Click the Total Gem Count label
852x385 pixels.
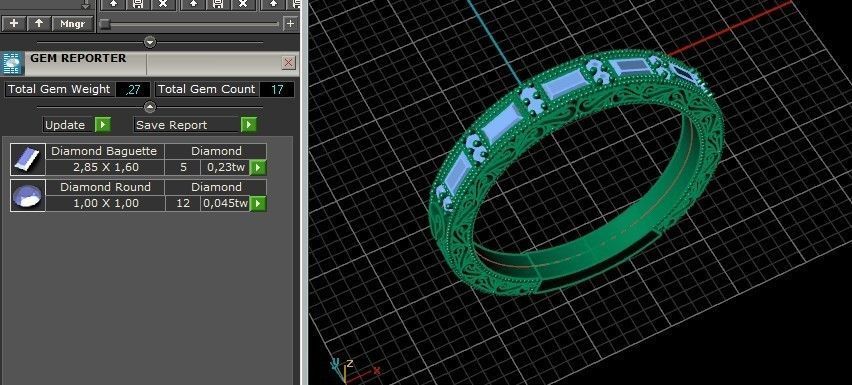(x=206, y=90)
